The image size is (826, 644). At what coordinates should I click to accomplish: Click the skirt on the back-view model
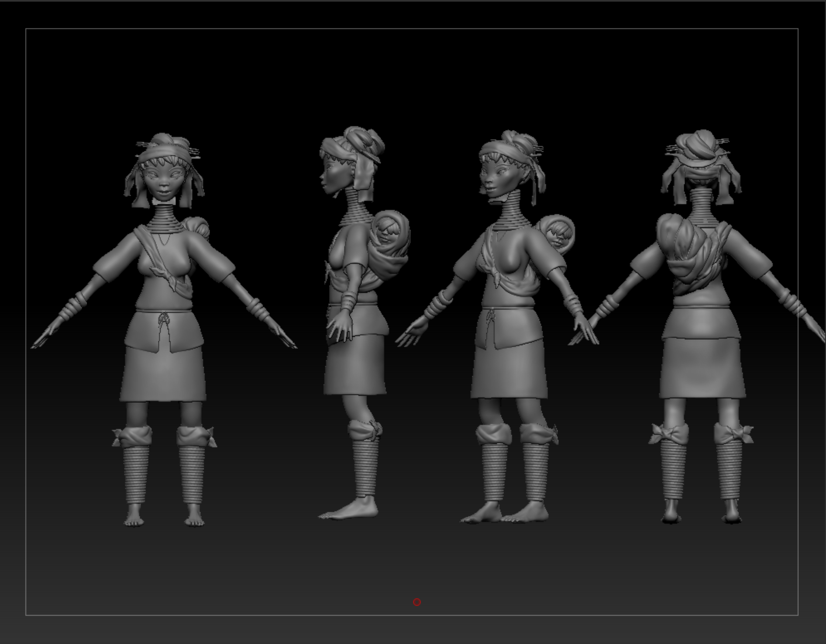coord(702,368)
